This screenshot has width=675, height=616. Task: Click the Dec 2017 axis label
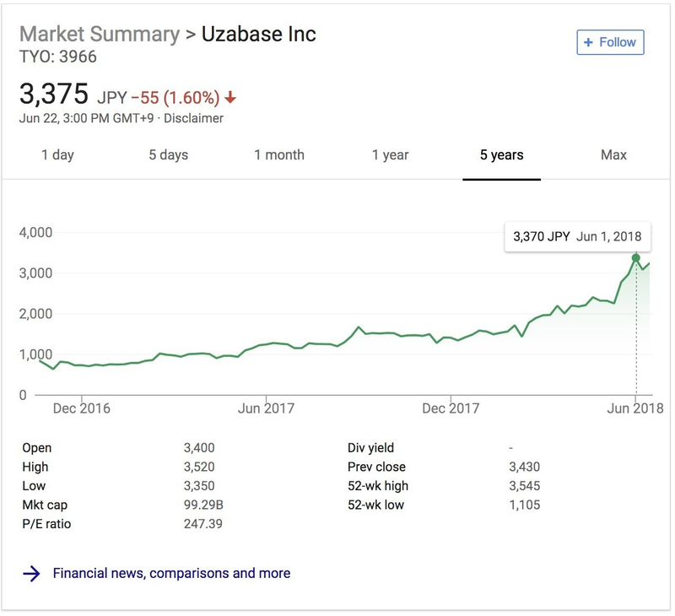pos(451,409)
